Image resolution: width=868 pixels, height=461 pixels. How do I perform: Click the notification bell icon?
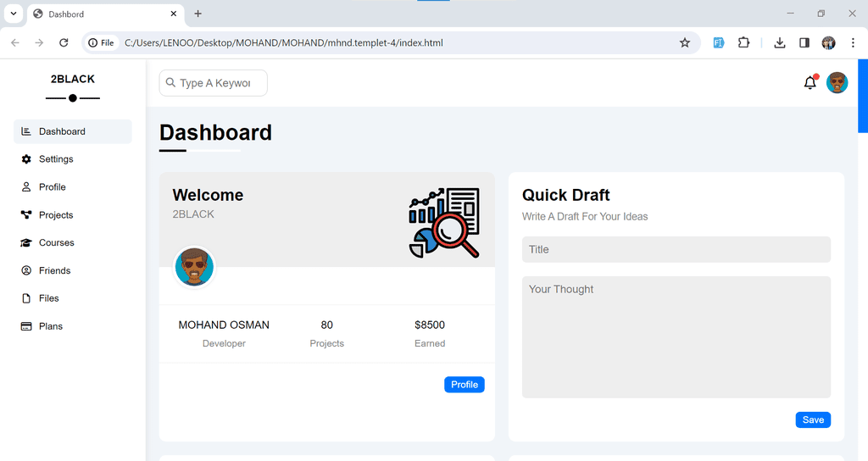click(810, 82)
